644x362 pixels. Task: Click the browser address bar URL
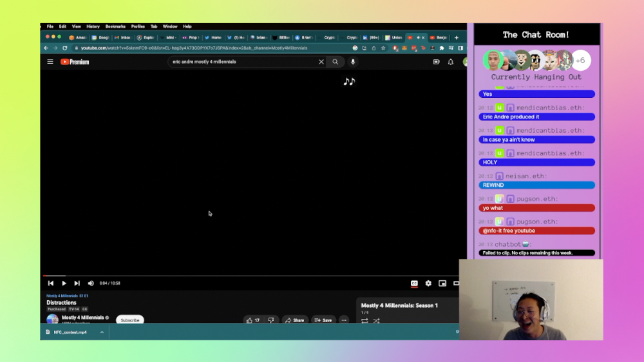tap(194, 48)
